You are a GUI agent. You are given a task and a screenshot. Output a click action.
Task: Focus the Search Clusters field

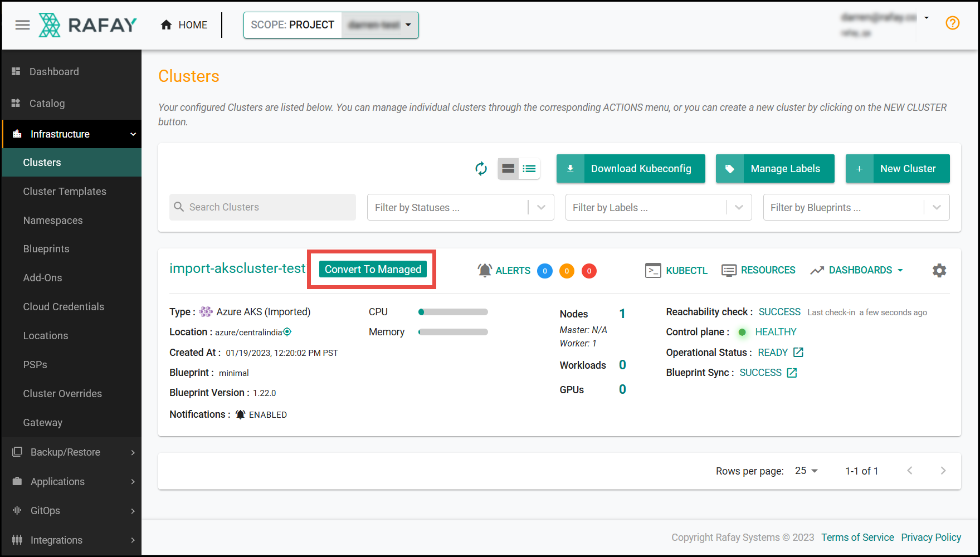262,207
